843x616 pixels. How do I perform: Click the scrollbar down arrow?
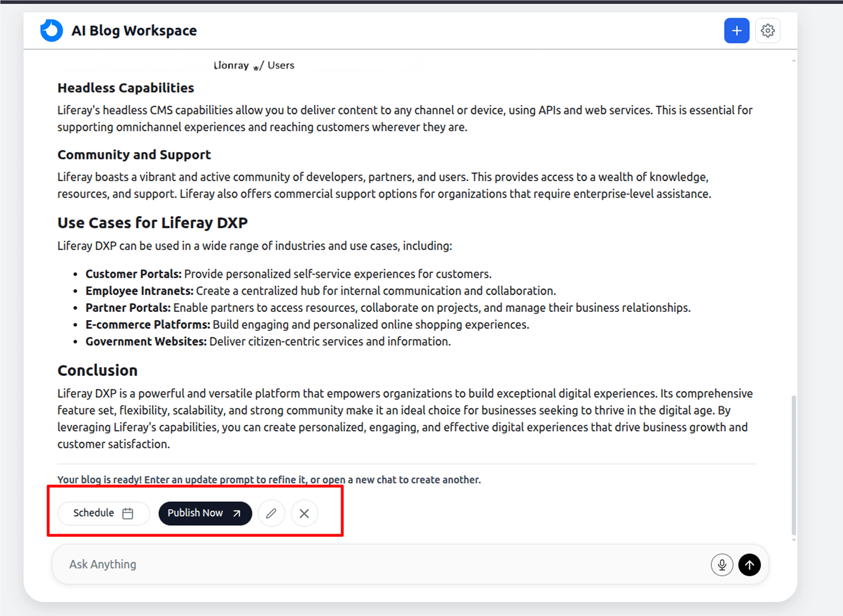(793, 540)
